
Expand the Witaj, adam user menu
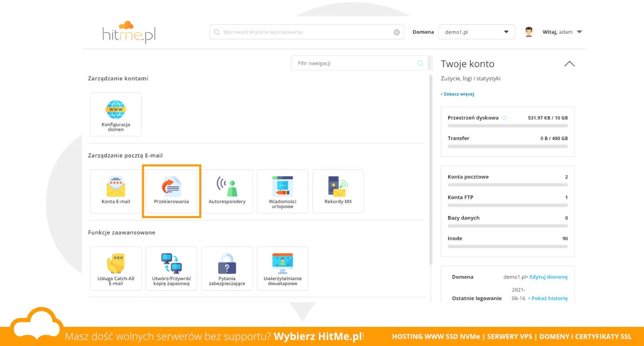pyautogui.click(x=562, y=32)
